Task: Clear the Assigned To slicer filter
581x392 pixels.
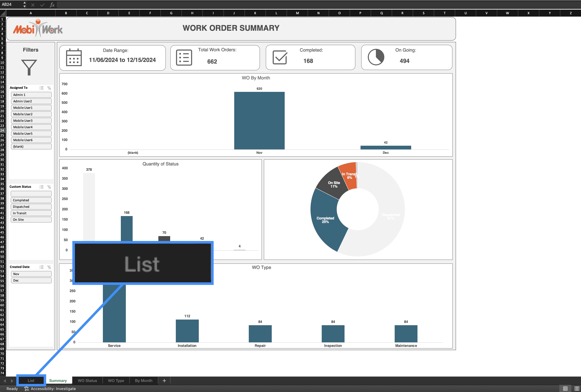Action: tap(49, 88)
